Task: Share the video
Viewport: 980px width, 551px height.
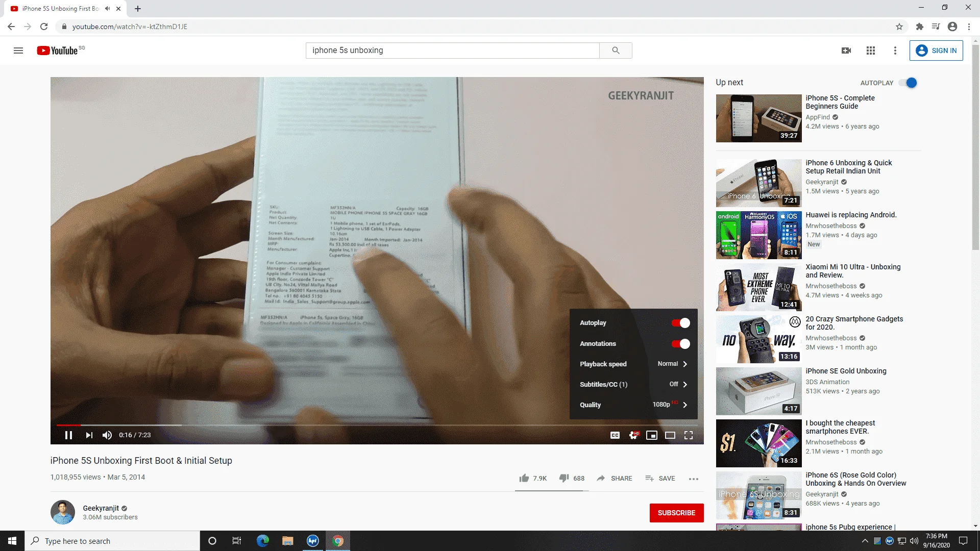Action: (x=615, y=478)
